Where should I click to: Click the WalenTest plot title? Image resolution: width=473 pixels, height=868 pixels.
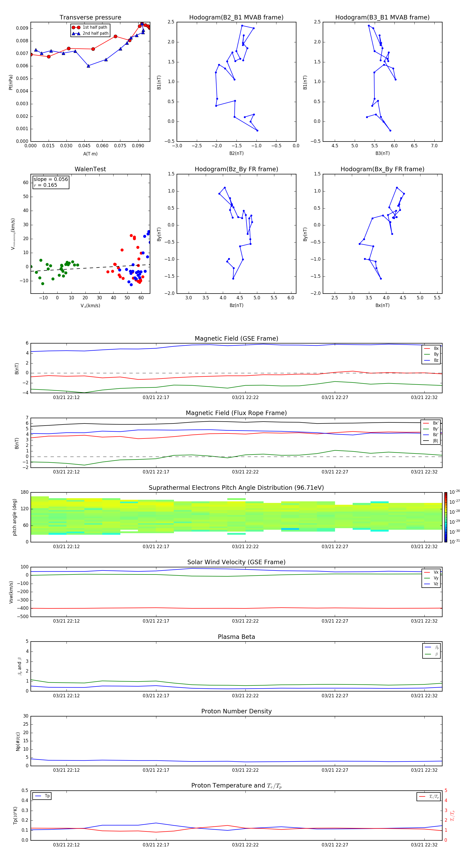tap(90, 169)
